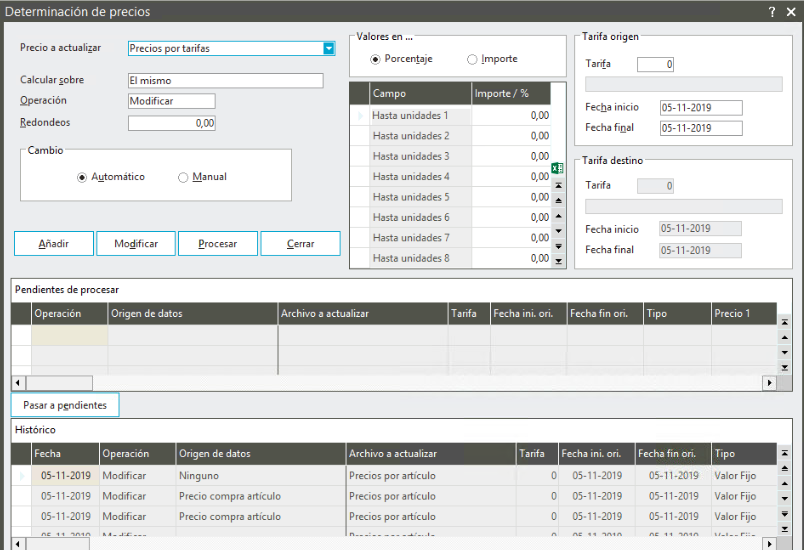Viewport: 804px width, 550px height.
Task: Choose Automático under Cambio
Action: tap(82, 178)
